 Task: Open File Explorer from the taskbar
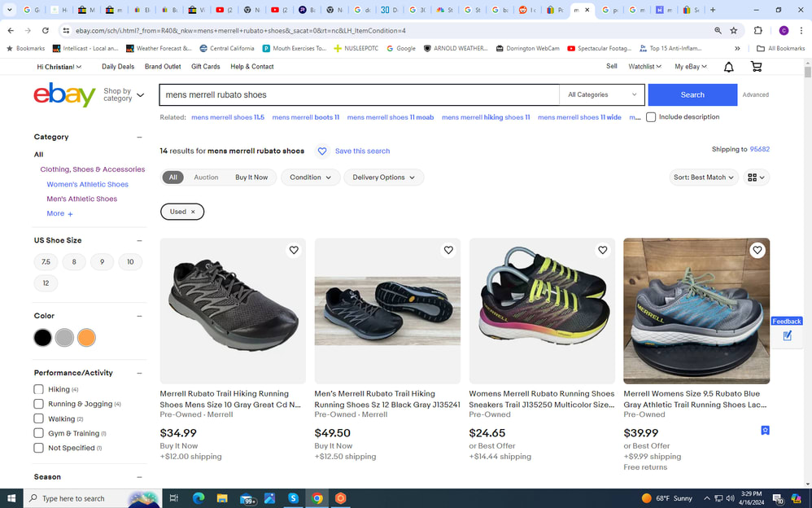[222, 498]
